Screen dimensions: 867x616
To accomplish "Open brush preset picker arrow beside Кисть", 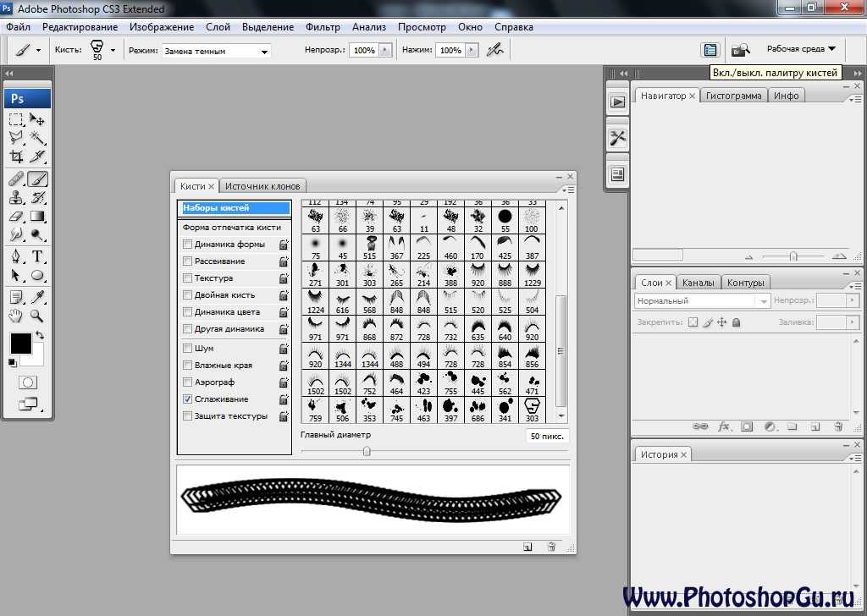I will coord(113,50).
